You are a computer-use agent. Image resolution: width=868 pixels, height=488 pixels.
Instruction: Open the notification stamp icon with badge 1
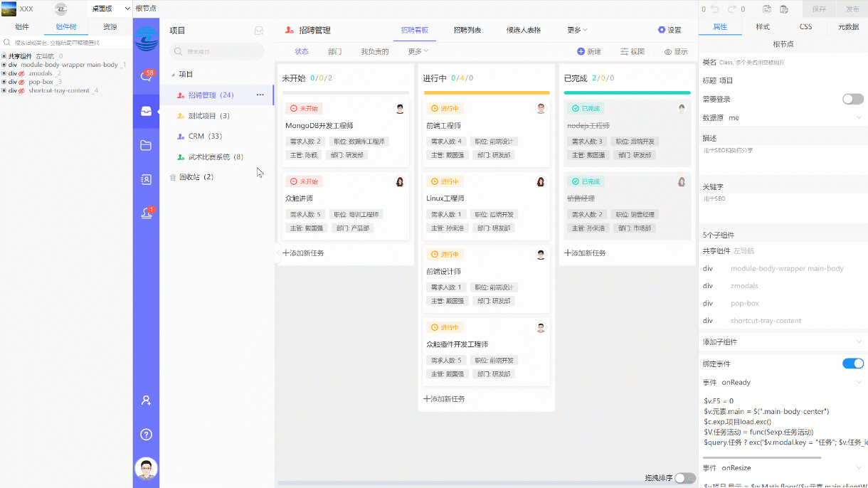[x=147, y=213]
